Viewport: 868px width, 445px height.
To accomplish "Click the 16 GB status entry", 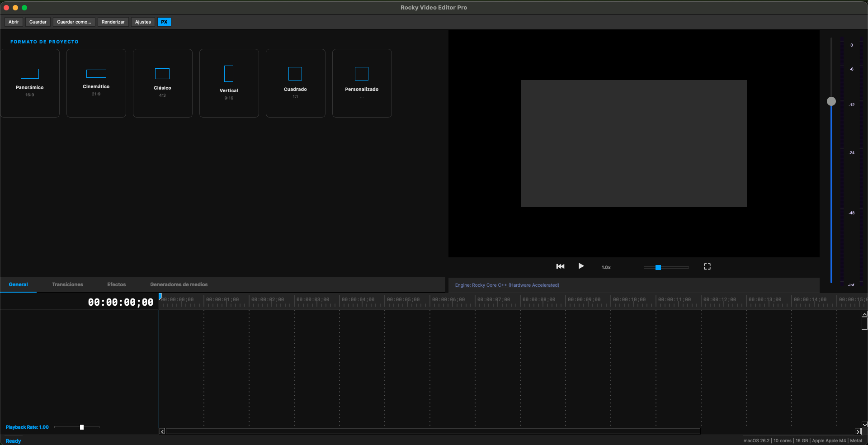I will pos(802,440).
